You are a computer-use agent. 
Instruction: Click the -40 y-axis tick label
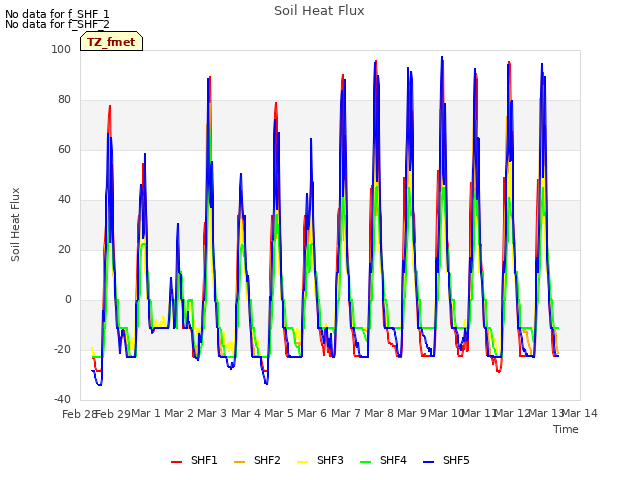click(62, 399)
